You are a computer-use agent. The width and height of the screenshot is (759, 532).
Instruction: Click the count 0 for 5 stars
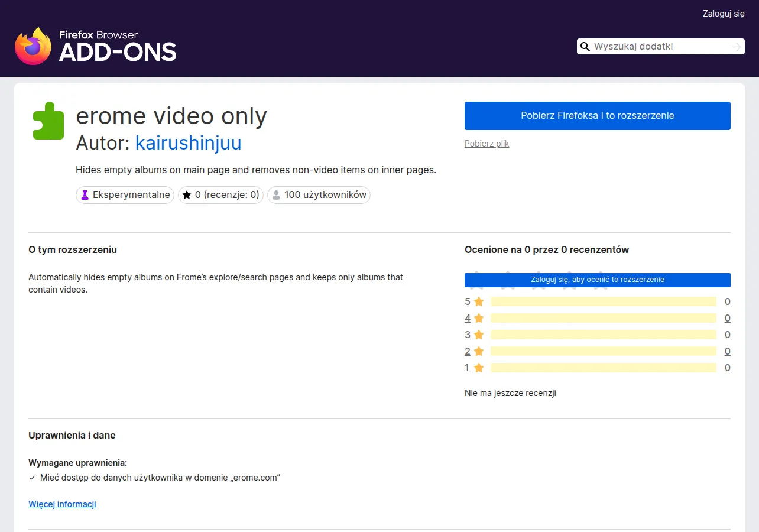pos(728,301)
